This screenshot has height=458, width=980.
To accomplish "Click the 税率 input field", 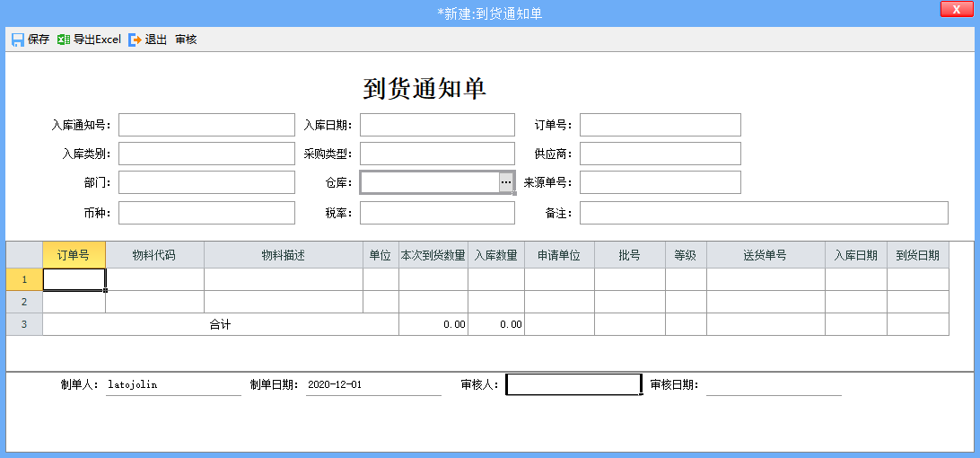I will [x=437, y=213].
